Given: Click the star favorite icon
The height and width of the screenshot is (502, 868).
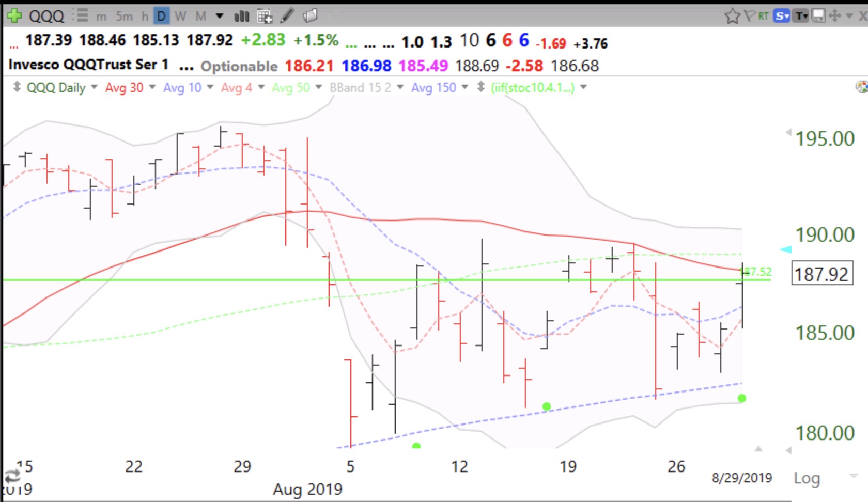Looking at the screenshot, I should [x=732, y=17].
